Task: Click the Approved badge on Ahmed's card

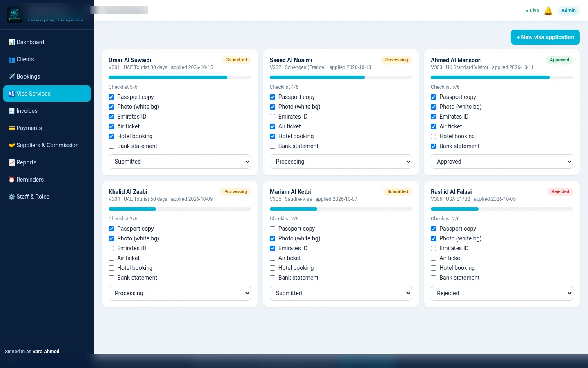Action: [x=559, y=60]
